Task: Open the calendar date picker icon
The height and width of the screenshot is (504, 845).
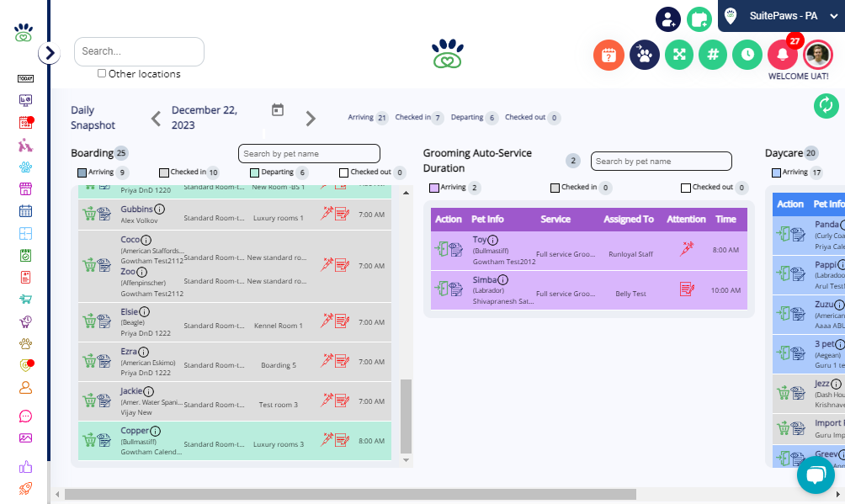Action: tap(278, 110)
